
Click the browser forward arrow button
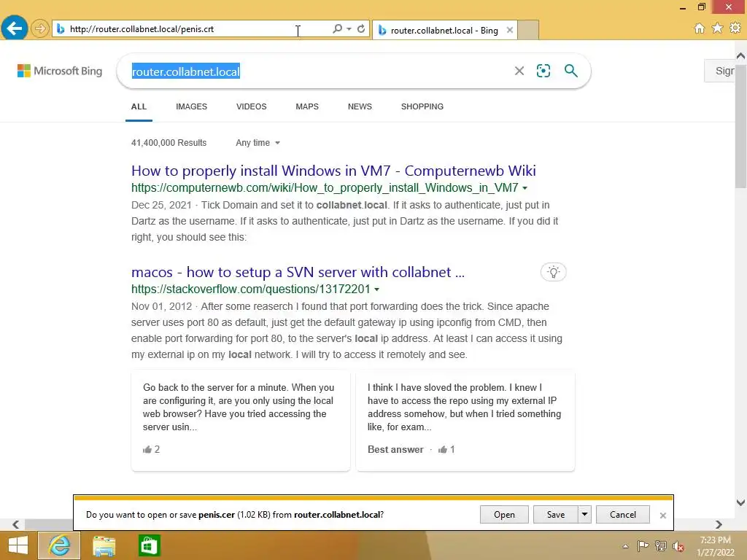40,28
